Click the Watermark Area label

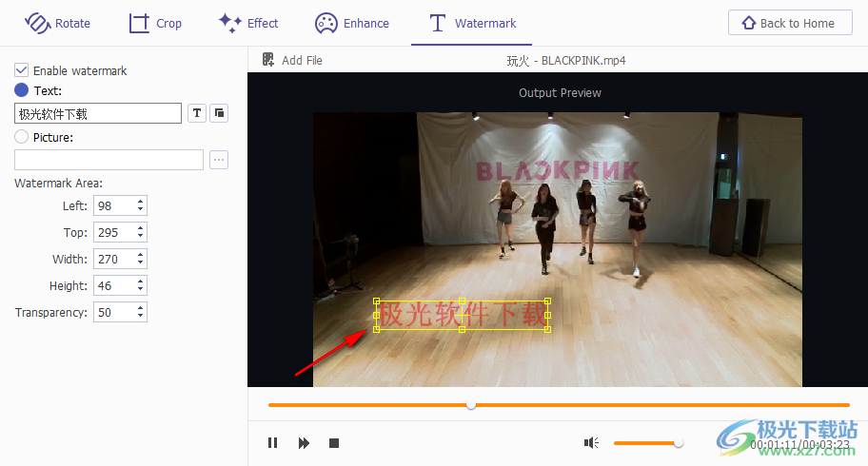click(x=58, y=184)
